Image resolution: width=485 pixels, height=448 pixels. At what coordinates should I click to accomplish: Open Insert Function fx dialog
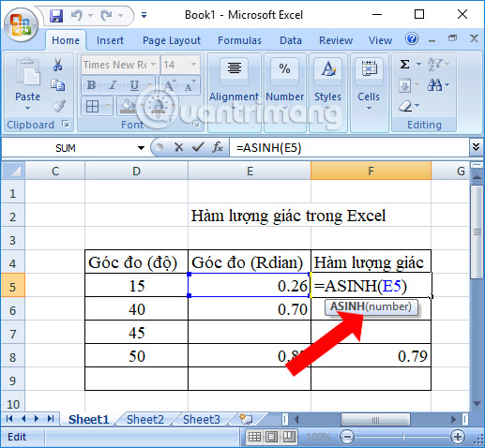(x=217, y=147)
